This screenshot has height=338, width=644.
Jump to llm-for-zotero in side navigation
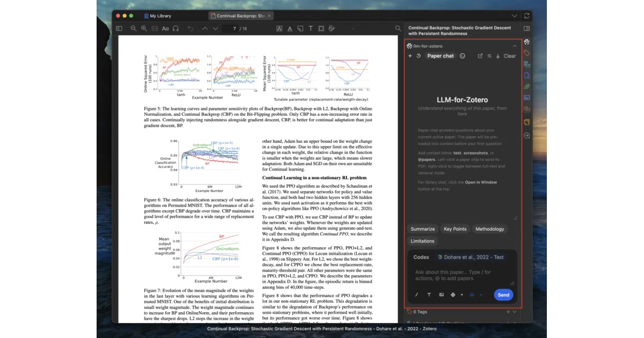(x=527, y=42)
